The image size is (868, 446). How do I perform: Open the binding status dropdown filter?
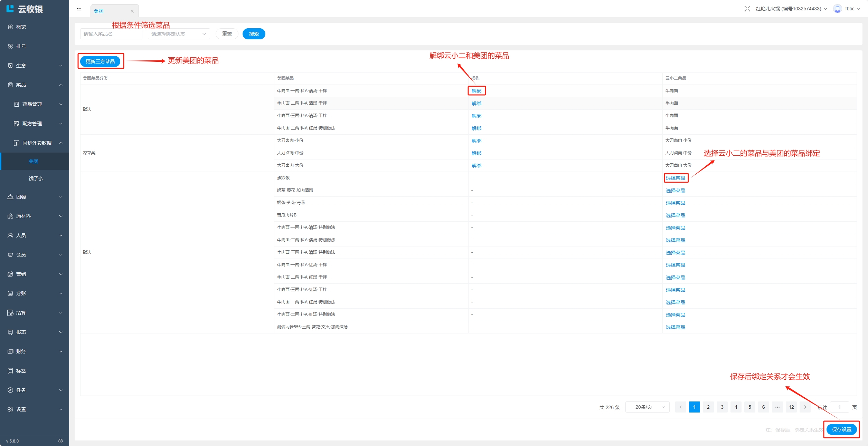click(179, 34)
